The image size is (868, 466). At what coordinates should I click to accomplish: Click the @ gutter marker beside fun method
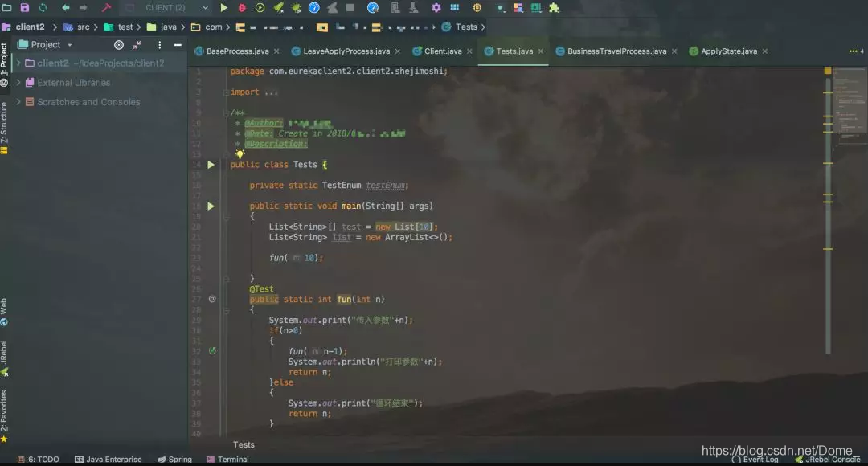tap(212, 299)
